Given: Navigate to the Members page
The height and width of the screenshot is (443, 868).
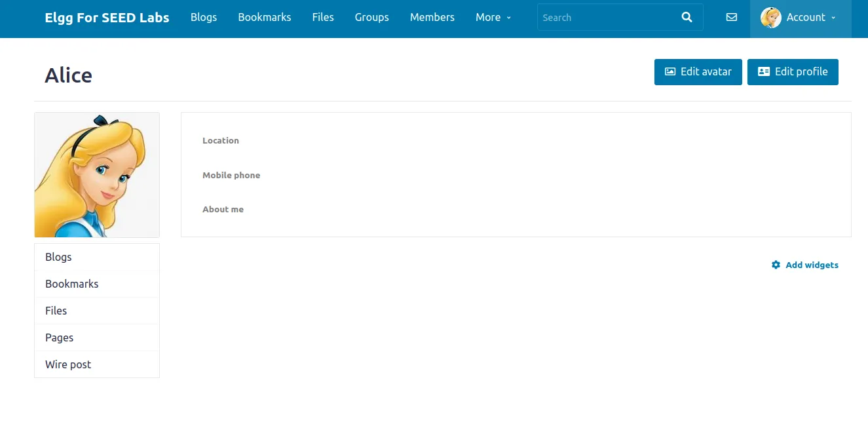Looking at the screenshot, I should (x=432, y=18).
